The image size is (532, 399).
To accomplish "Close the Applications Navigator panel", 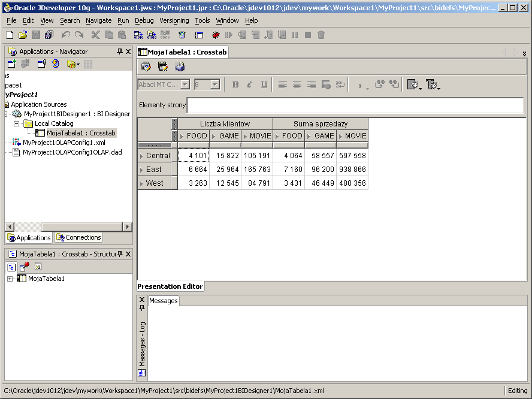I will [128, 52].
